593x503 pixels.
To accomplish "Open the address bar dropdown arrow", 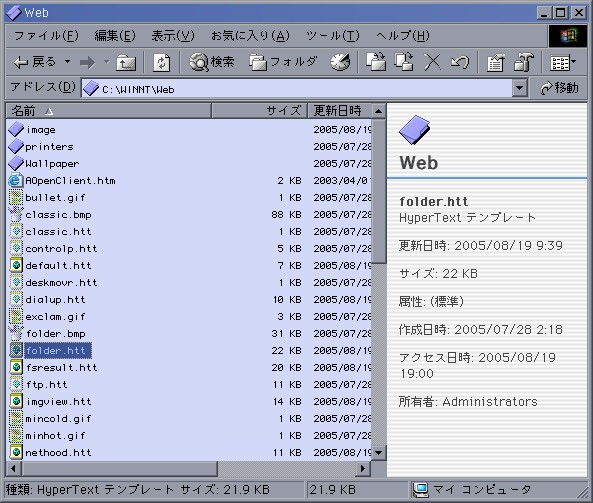I will click(x=520, y=88).
